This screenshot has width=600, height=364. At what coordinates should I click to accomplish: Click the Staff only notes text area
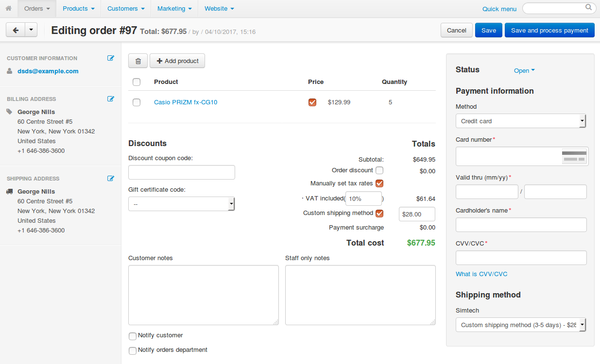[360, 295]
